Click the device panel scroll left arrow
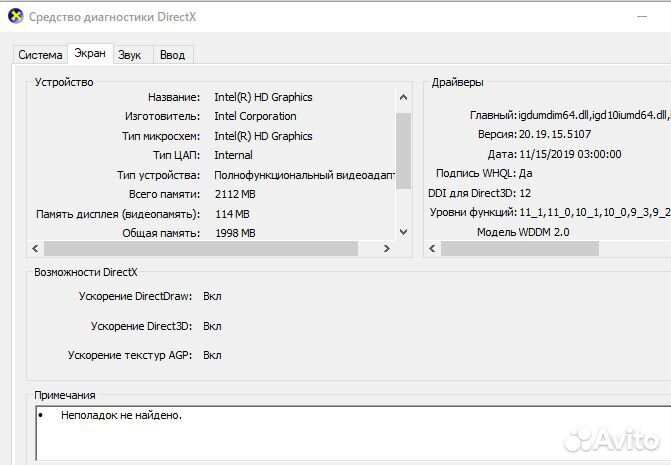The height and width of the screenshot is (465, 671). (36, 248)
